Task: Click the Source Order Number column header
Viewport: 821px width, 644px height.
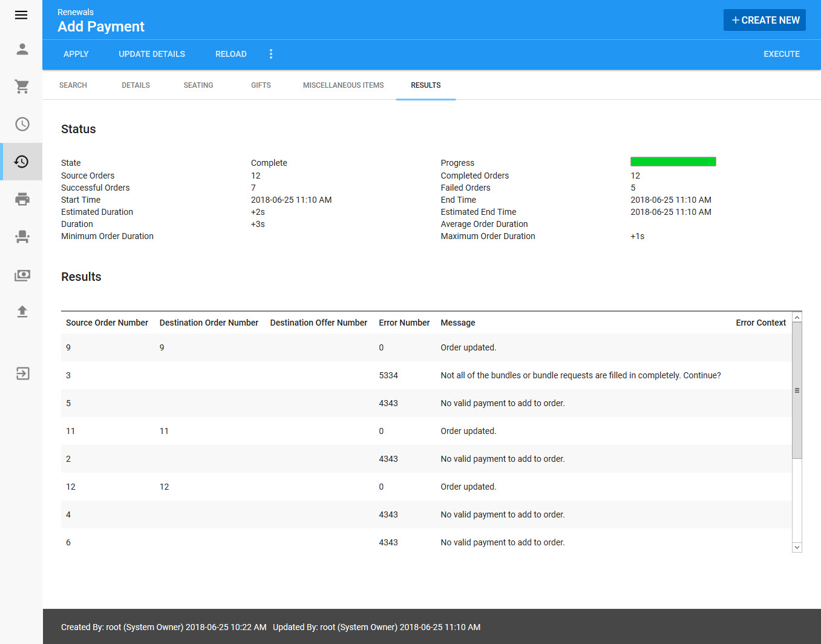Action: coord(107,323)
